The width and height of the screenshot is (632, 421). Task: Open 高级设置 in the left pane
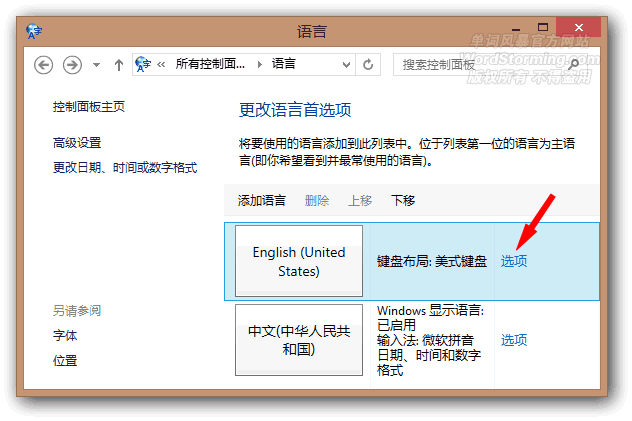(77, 143)
